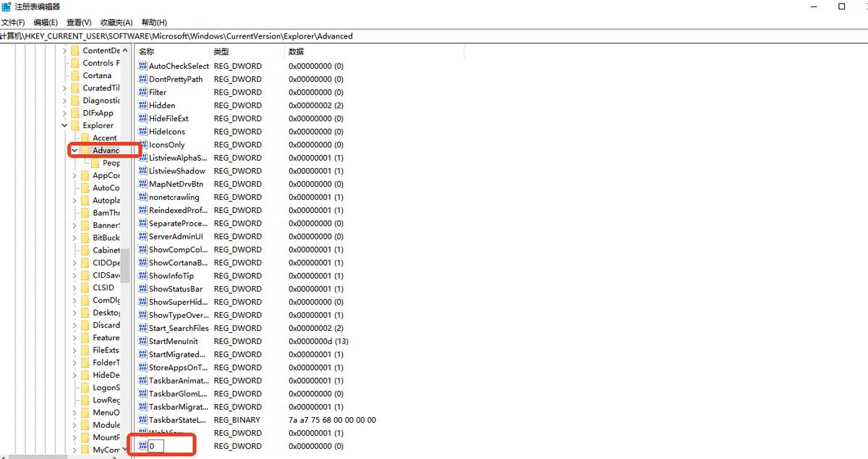Click the HideFileExt value icon
This screenshot has height=459, width=868.
(x=142, y=118)
